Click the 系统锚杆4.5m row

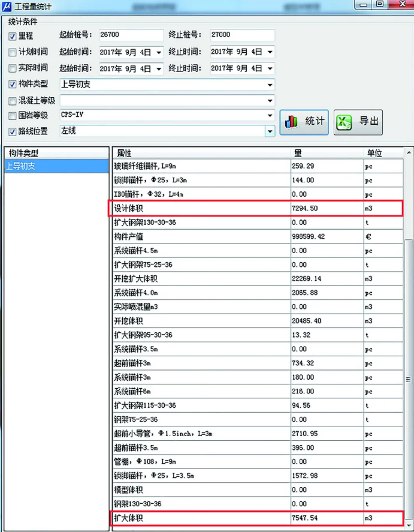click(x=258, y=251)
